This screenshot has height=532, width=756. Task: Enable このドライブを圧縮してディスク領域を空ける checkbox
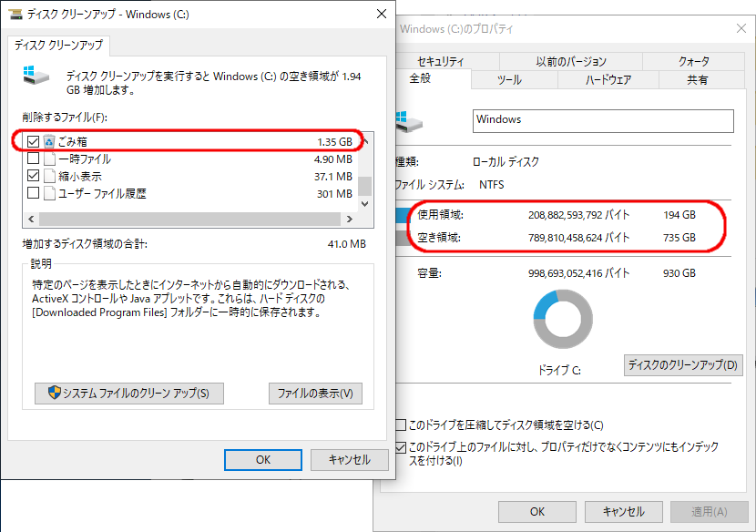pos(401,425)
